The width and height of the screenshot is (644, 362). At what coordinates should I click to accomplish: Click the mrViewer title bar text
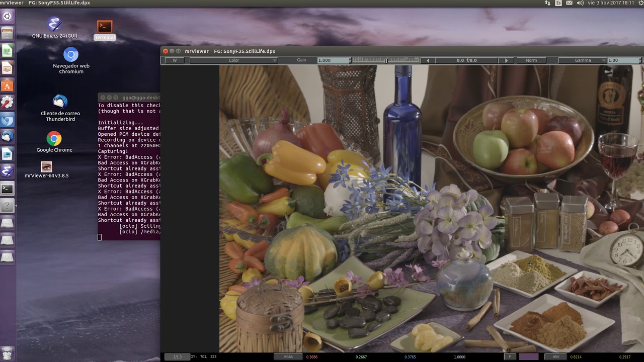pos(230,51)
